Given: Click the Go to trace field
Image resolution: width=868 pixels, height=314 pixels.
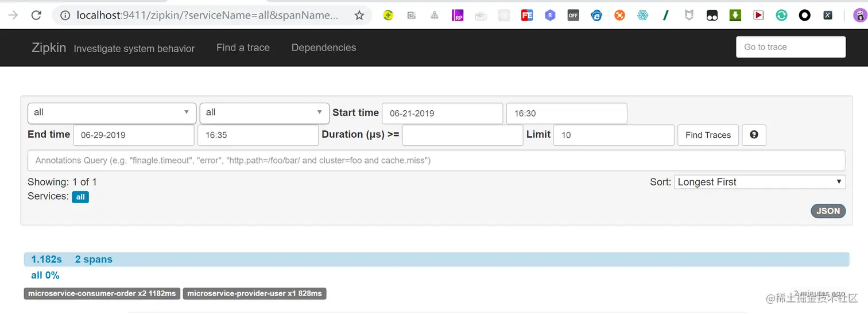Looking at the screenshot, I should pyautogui.click(x=790, y=47).
